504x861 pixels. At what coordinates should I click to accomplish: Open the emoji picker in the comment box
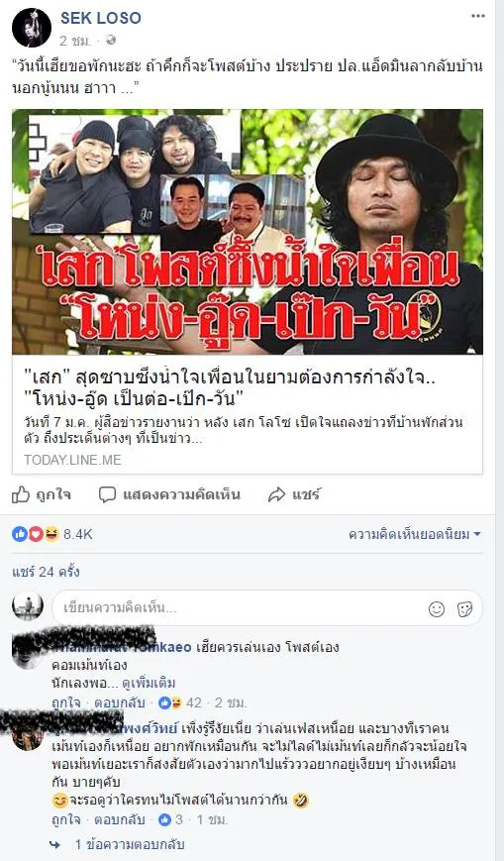pos(437,608)
